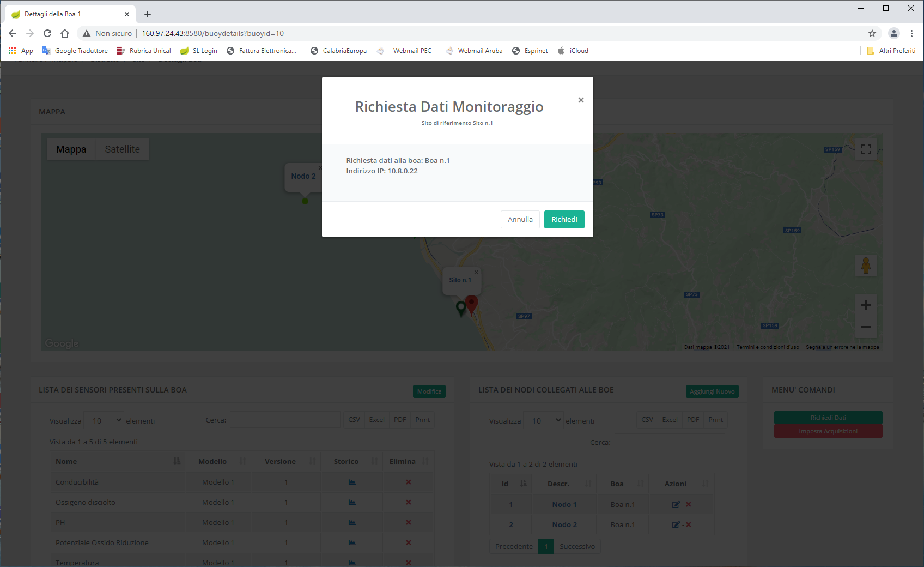Edit Nodo 1 via pencil icon
Image resolution: width=924 pixels, height=567 pixels.
pos(676,504)
